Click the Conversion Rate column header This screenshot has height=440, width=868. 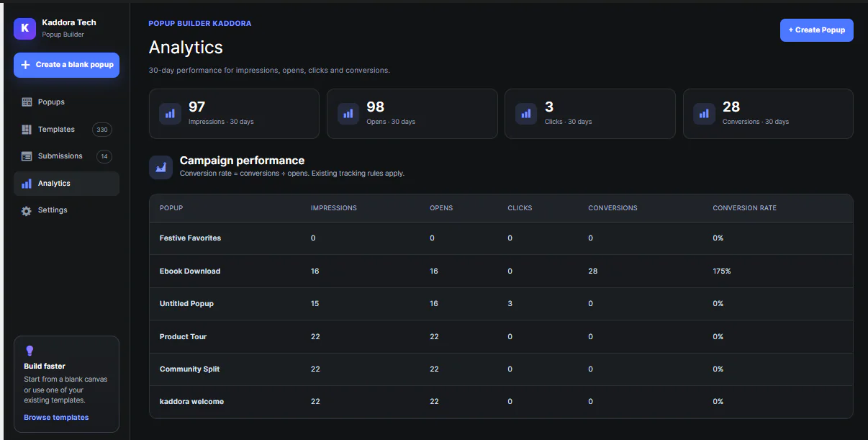click(x=744, y=208)
